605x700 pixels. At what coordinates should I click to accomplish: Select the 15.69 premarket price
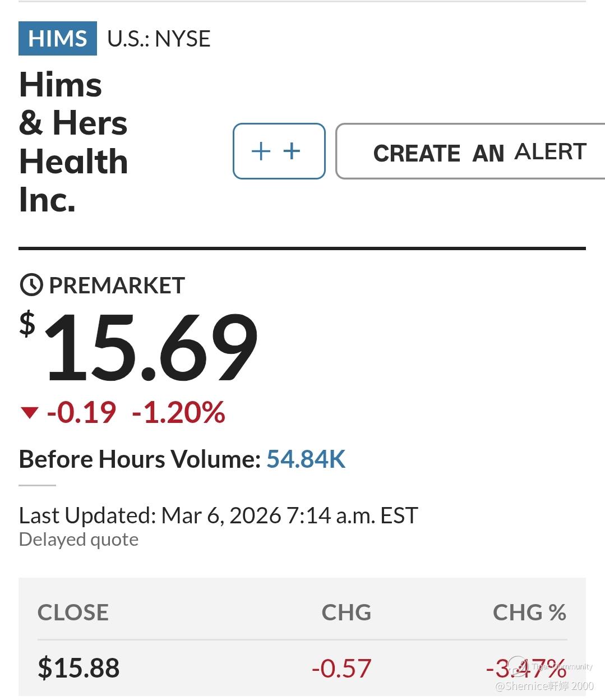point(151,348)
